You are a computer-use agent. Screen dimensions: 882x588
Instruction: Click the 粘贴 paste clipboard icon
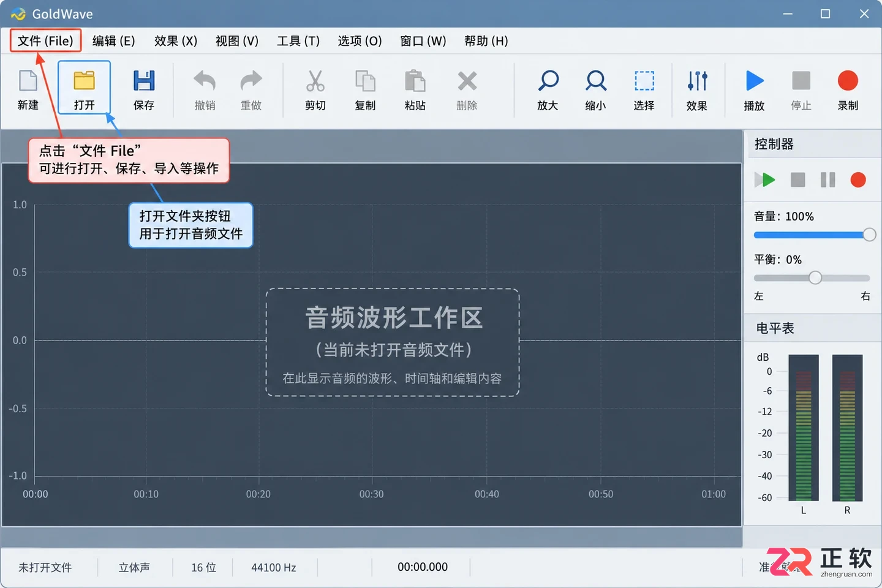[x=415, y=80]
